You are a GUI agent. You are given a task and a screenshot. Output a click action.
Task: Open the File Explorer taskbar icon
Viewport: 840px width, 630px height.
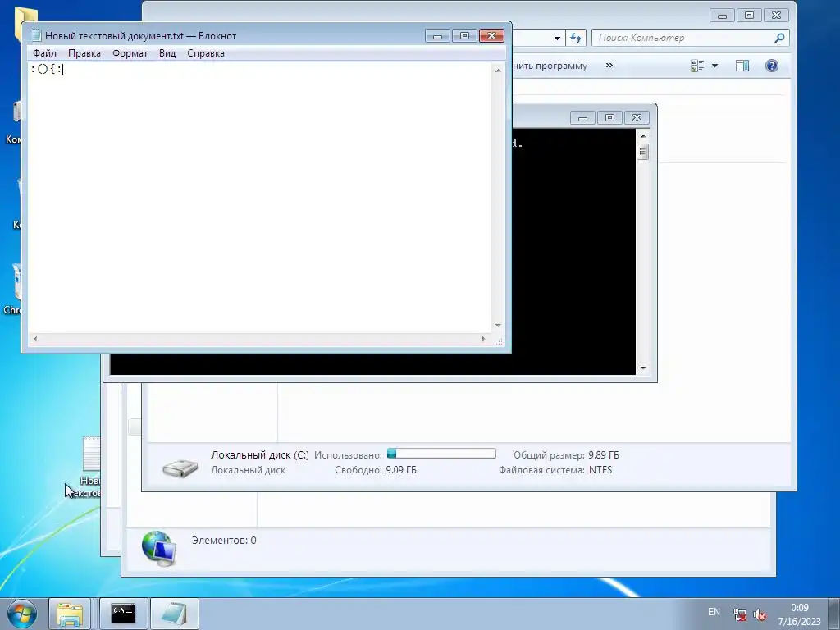(70, 614)
